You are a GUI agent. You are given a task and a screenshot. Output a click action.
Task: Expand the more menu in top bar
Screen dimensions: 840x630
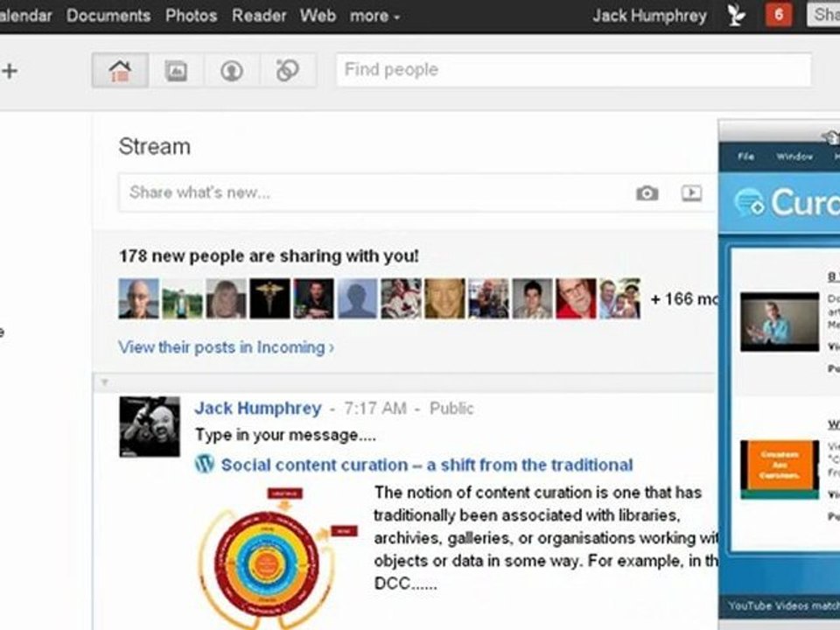374,16
